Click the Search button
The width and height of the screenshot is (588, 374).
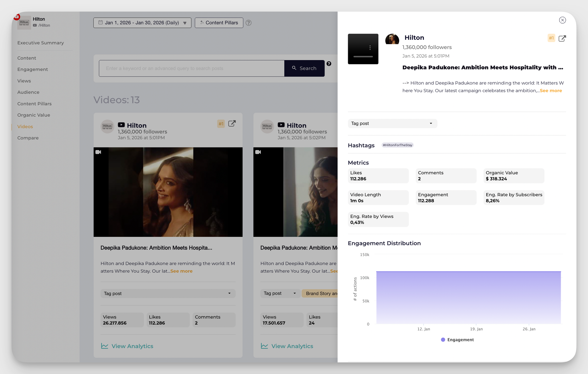[x=304, y=68]
